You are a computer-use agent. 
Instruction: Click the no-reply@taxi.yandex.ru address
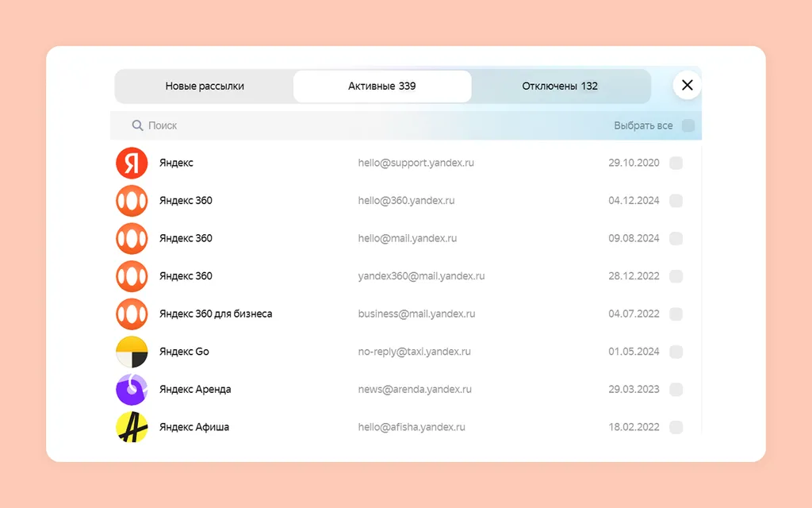(414, 352)
